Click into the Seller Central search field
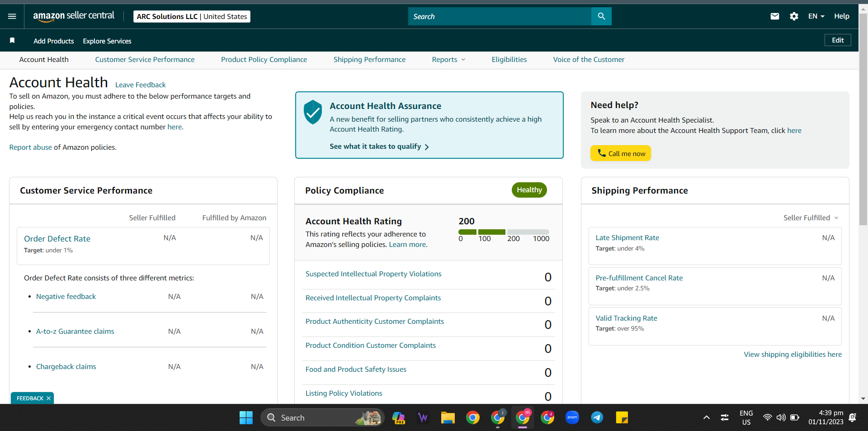This screenshot has width=868, height=431. pos(500,16)
